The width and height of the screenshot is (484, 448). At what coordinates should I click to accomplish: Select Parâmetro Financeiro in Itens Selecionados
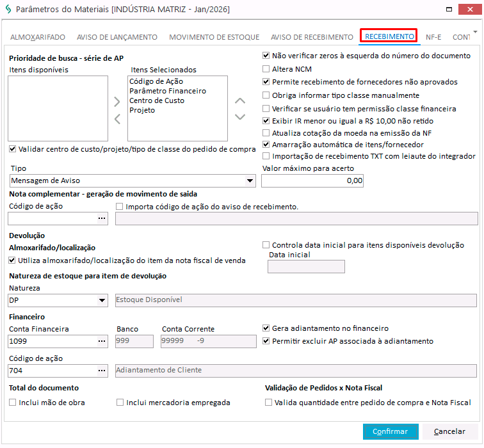click(x=168, y=91)
